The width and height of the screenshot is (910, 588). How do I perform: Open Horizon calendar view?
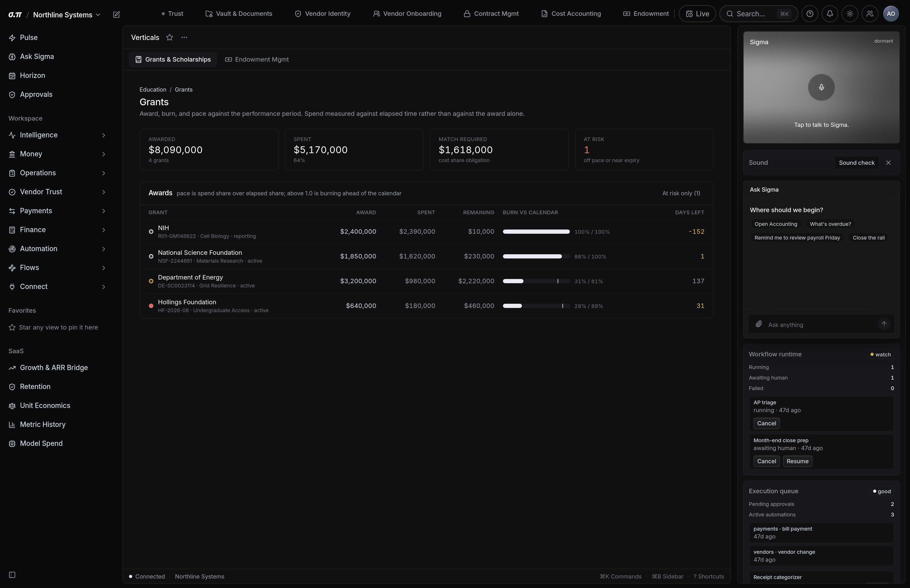coord(57,76)
